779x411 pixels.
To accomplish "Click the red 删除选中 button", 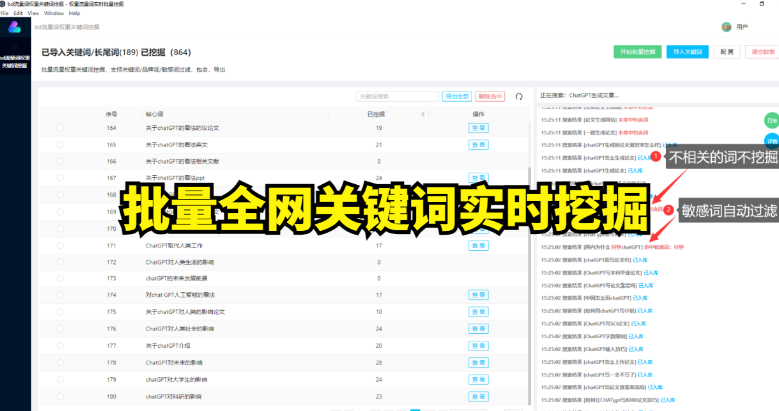I will (x=491, y=96).
